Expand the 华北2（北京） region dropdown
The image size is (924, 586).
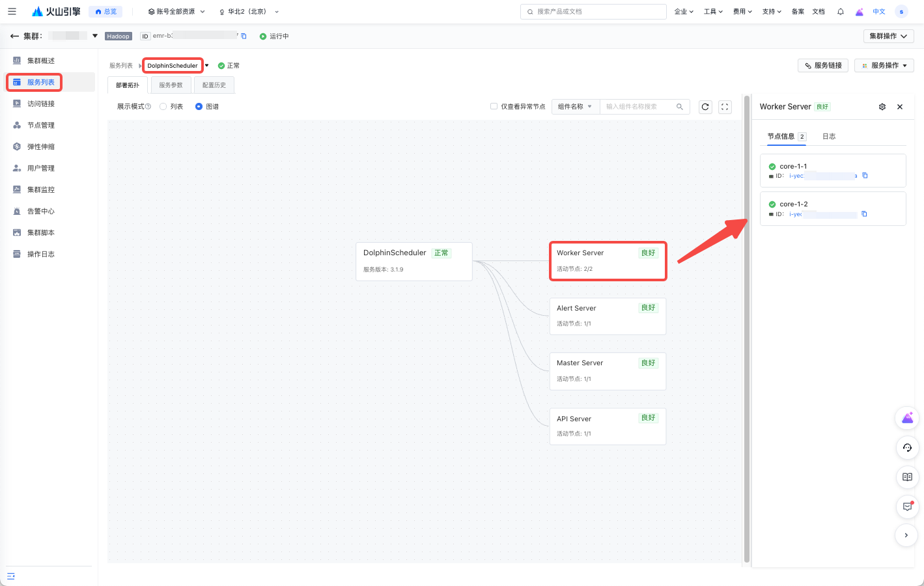coord(249,12)
